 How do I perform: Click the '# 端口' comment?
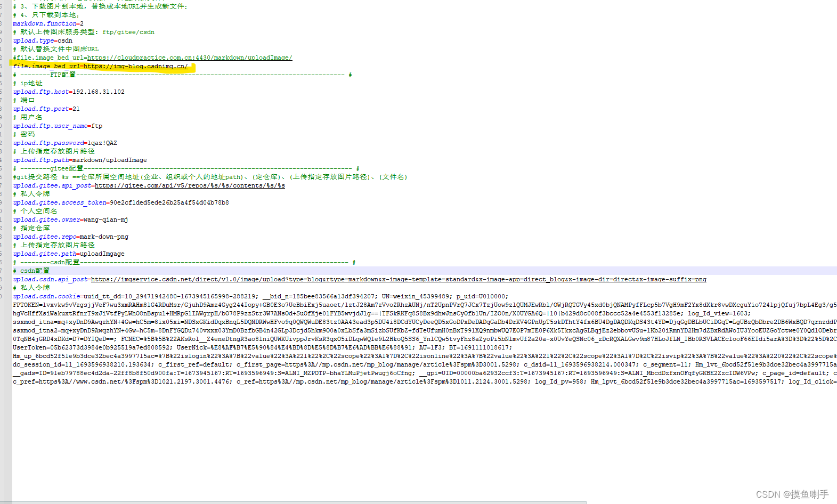pos(24,100)
